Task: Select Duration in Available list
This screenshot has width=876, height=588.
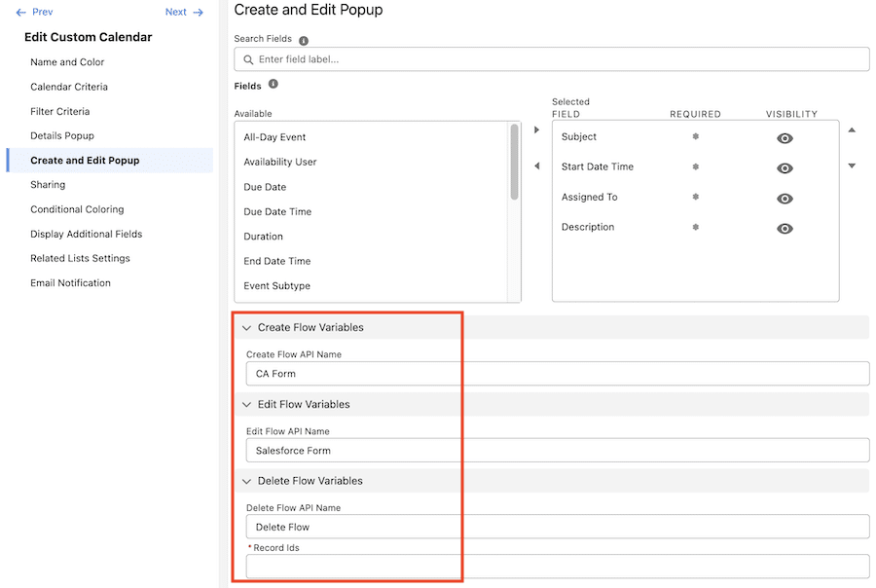Action: click(263, 237)
